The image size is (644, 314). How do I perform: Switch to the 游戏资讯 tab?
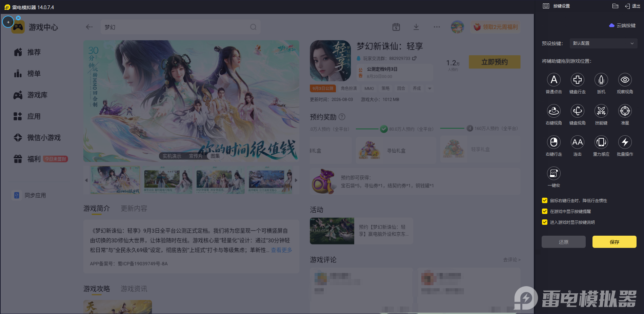pos(134,289)
